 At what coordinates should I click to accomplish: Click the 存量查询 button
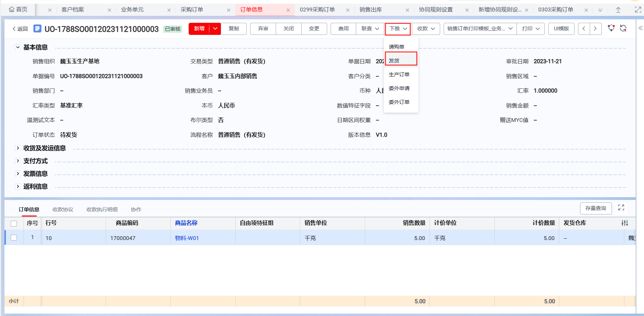pyautogui.click(x=596, y=208)
